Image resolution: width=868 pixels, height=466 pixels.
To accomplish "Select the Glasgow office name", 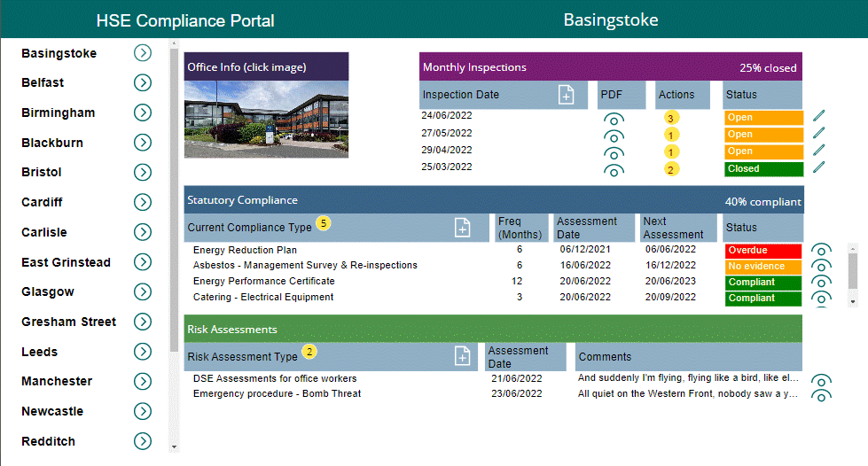I will coord(48,291).
